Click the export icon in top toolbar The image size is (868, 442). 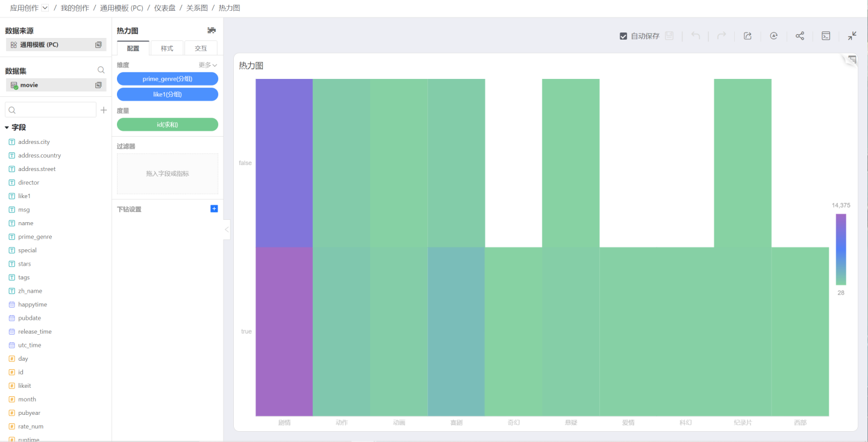coord(747,36)
